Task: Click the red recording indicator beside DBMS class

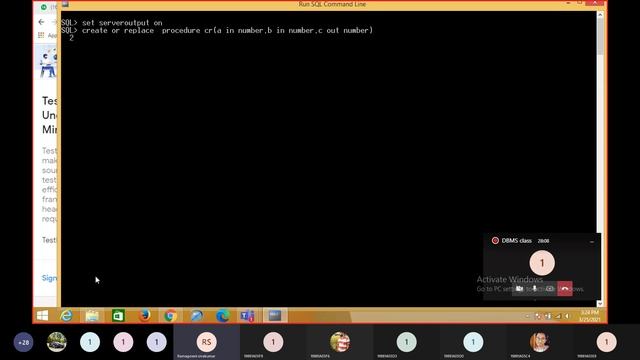Action: coord(495,240)
